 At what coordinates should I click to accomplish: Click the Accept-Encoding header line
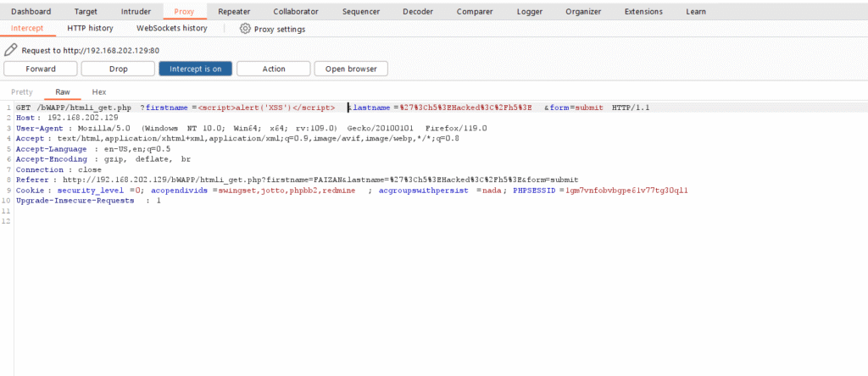click(x=103, y=159)
